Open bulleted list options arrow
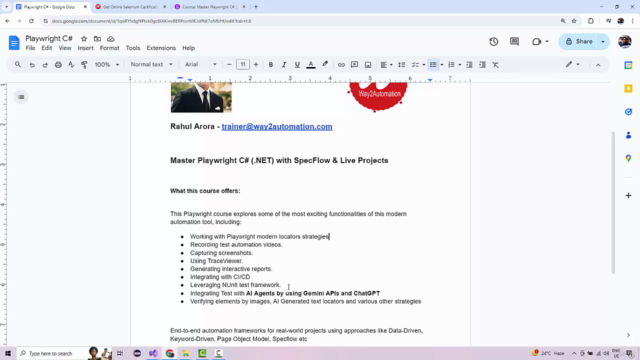 point(442,65)
